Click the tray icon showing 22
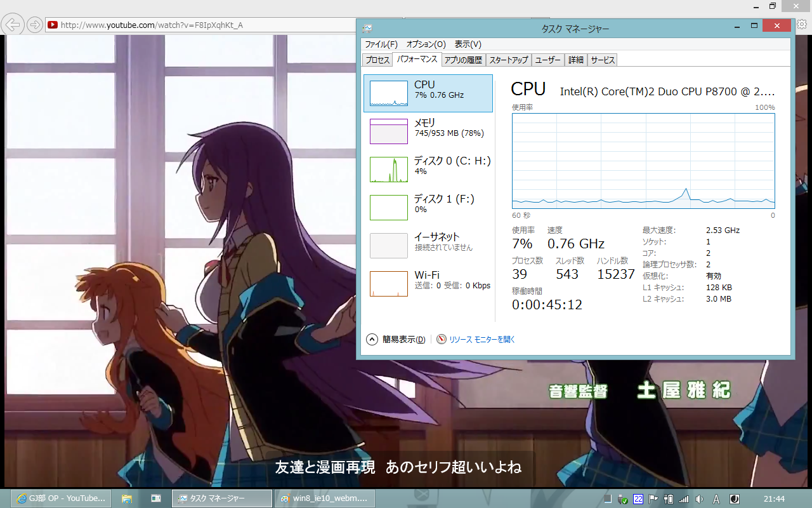 coord(638,499)
